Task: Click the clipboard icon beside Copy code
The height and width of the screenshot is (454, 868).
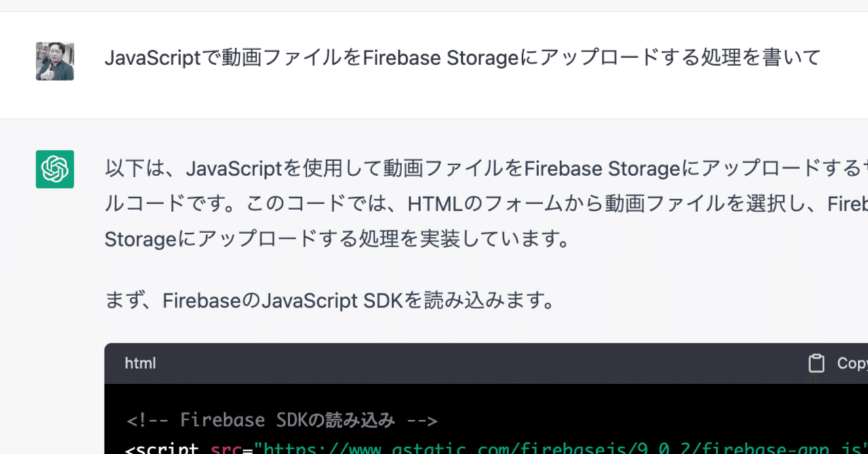Action: (814, 363)
